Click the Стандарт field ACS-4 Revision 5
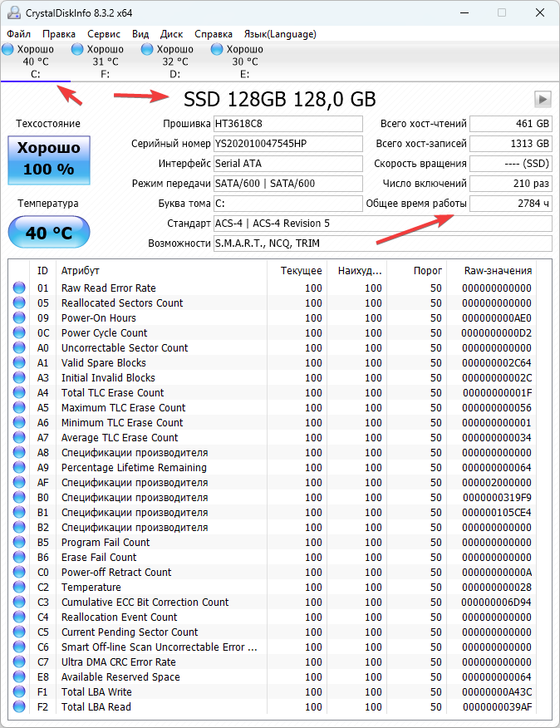 383,224
